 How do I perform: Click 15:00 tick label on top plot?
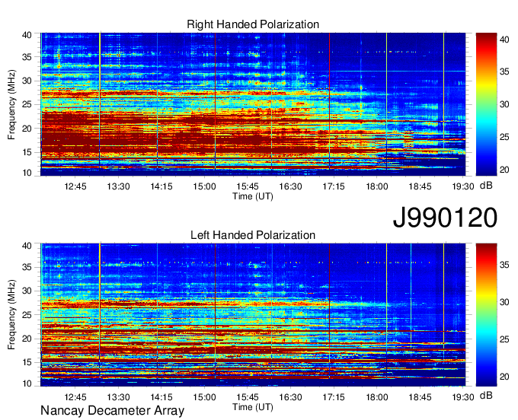(204, 186)
